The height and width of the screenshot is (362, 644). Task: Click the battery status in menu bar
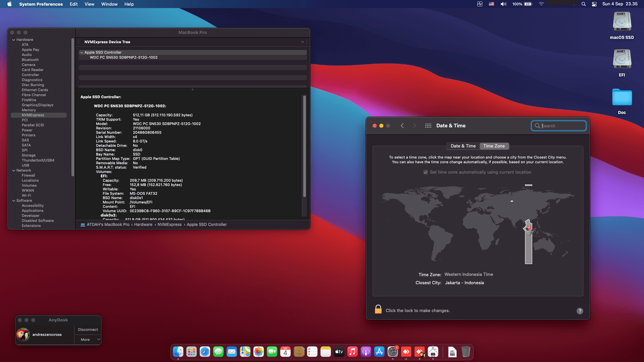(x=522, y=4)
